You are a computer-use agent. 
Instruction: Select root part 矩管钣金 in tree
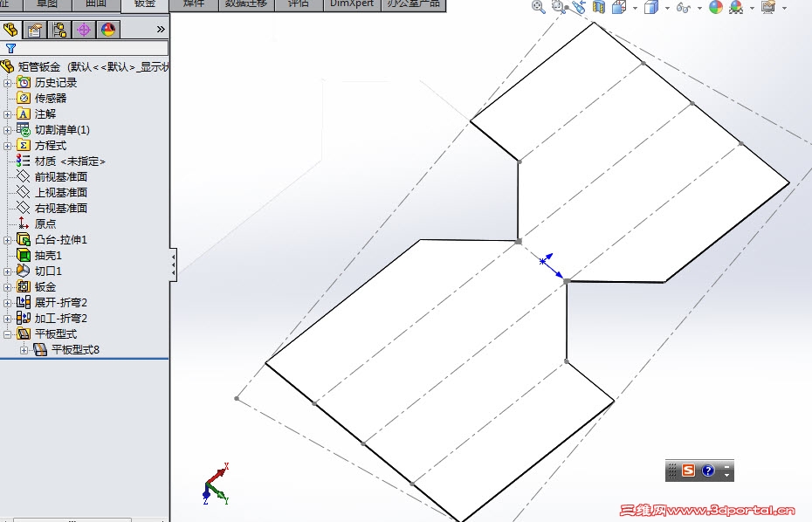[x=39, y=67]
